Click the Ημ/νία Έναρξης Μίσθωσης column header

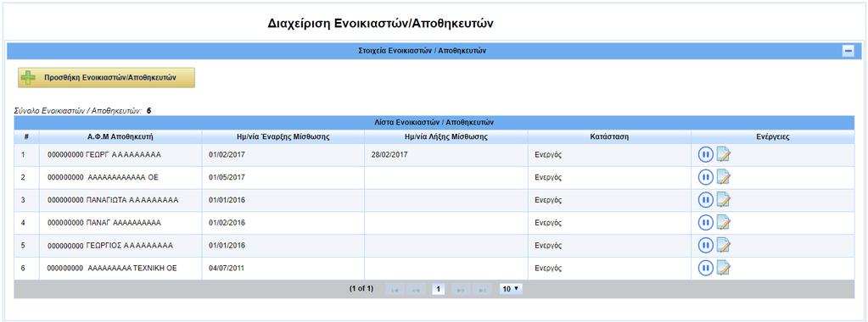coord(283,136)
